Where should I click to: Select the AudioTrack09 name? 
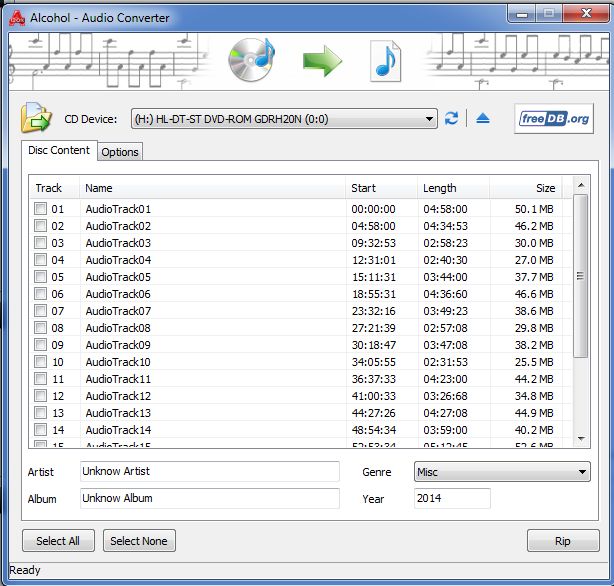click(x=118, y=345)
